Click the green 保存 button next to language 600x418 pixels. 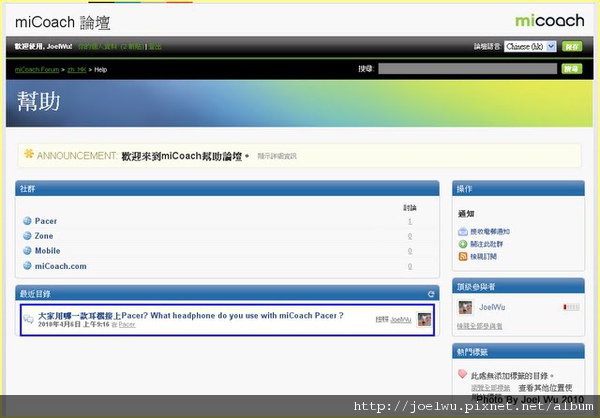point(572,46)
